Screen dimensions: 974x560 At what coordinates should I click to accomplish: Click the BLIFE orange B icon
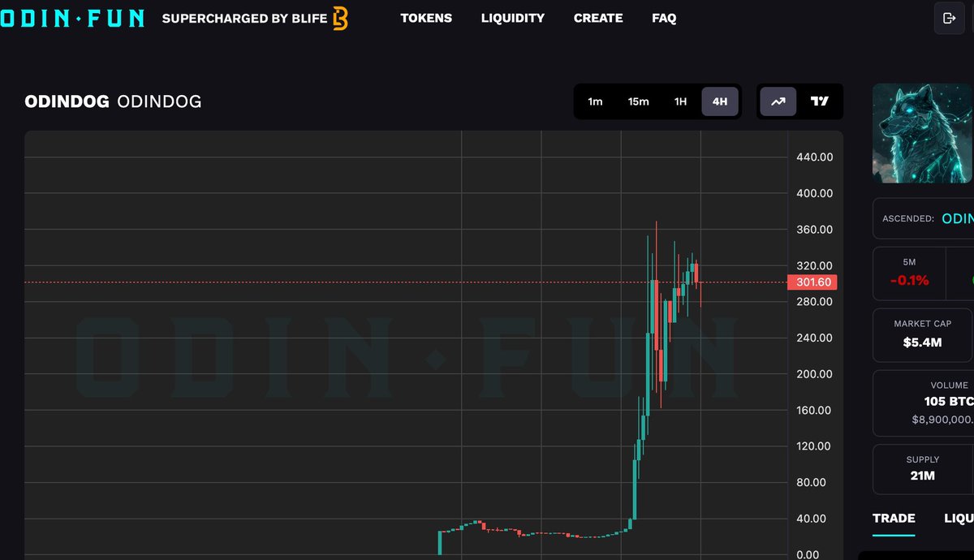click(x=340, y=18)
